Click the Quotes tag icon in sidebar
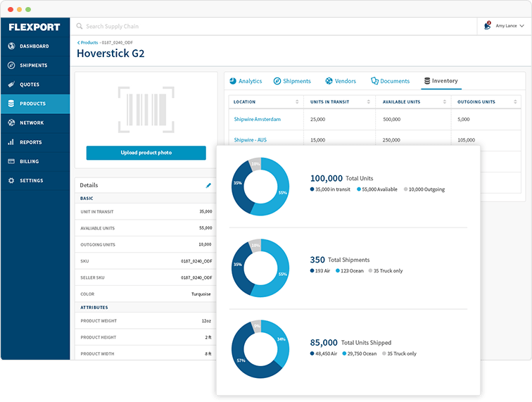Image resolution: width=532 pixels, height=402 pixels. (x=11, y=84)
